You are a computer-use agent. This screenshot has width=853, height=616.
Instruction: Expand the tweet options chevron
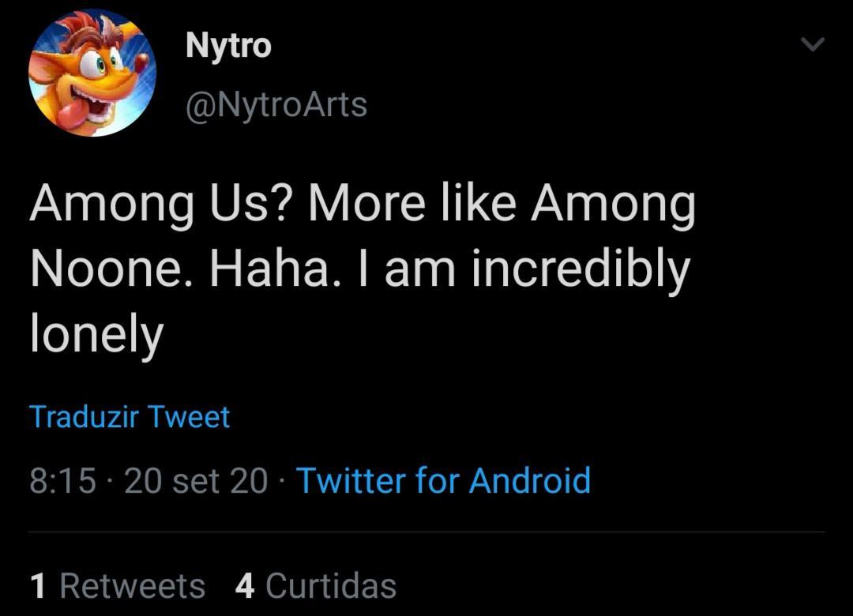click(x=812, y=44)
